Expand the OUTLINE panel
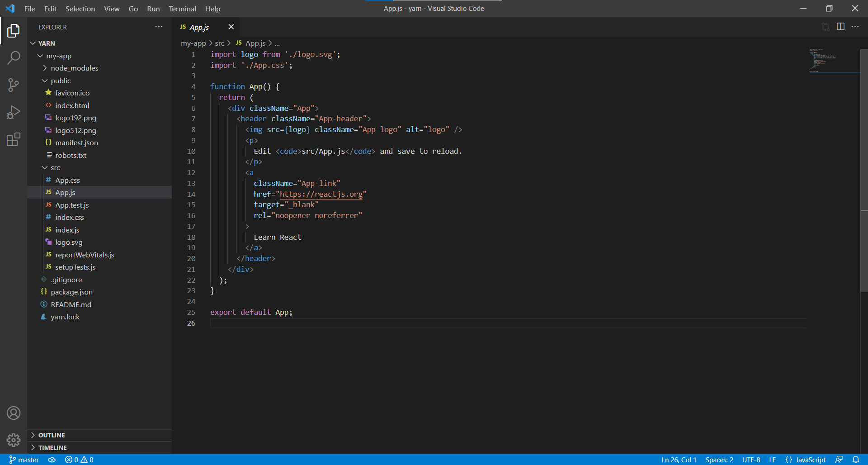868x465 pixels. point(99,435)
